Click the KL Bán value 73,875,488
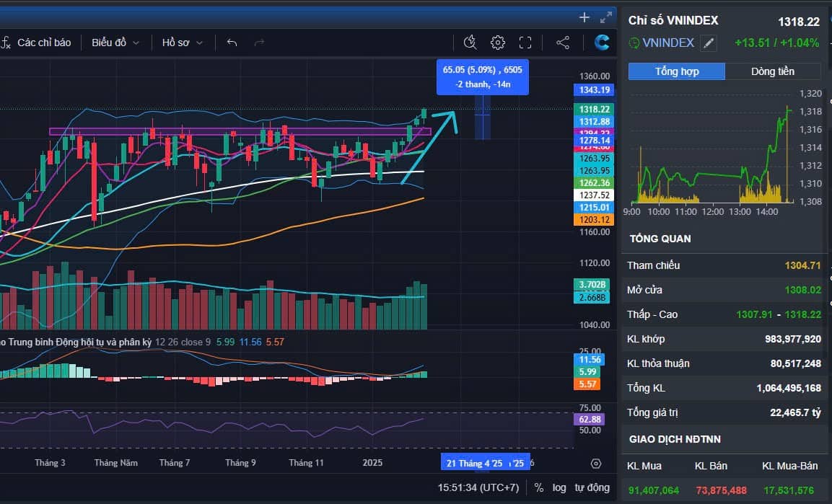This screenshot has height=504, width=832. (721, 490)
